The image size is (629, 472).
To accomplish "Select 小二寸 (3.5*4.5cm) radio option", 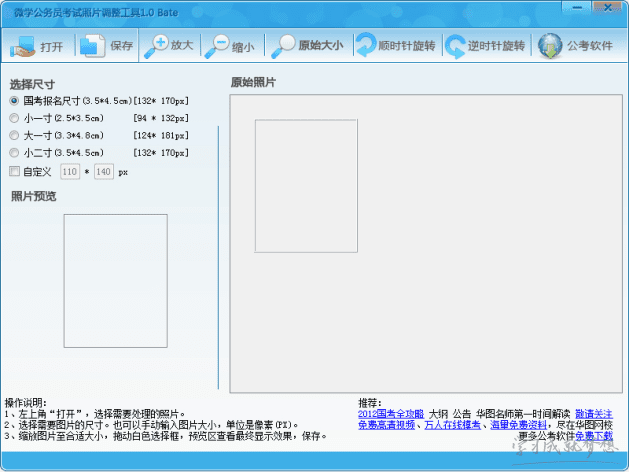I will 14,152.
